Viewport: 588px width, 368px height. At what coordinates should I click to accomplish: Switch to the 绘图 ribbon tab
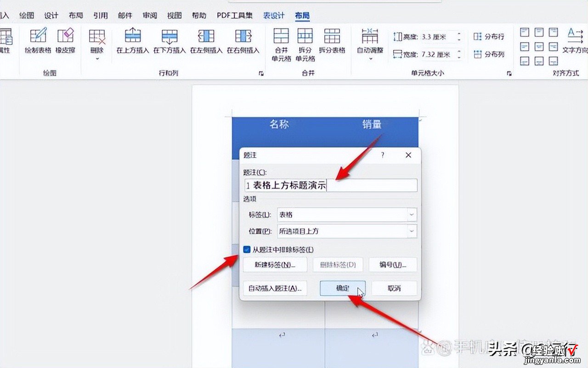(27, 15)
